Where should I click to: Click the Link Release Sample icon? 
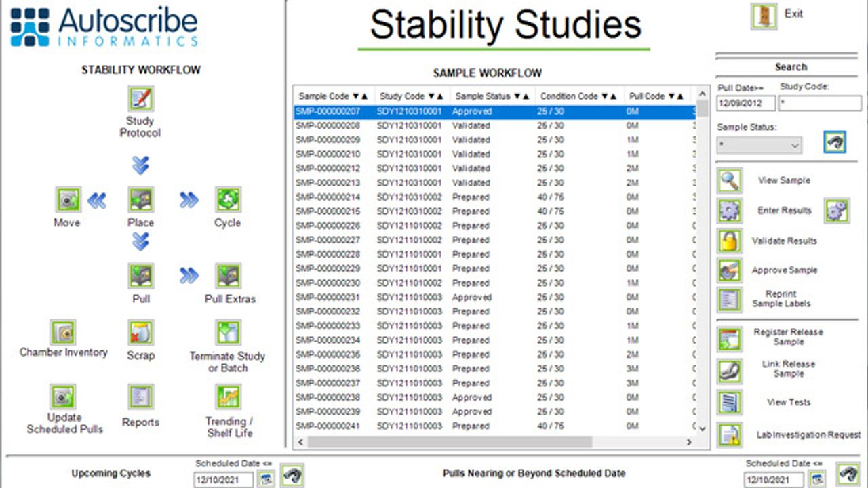pos(730,370)
